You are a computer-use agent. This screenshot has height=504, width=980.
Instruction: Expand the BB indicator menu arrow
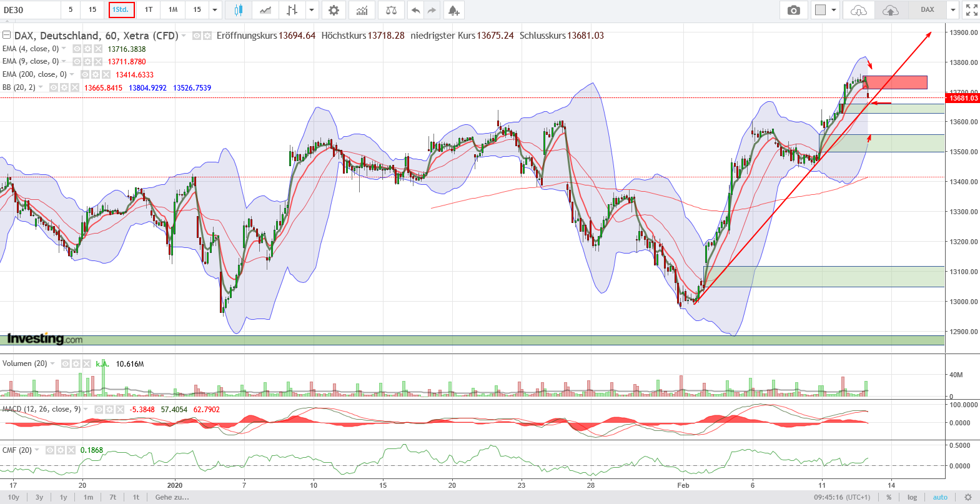point(41,88)
